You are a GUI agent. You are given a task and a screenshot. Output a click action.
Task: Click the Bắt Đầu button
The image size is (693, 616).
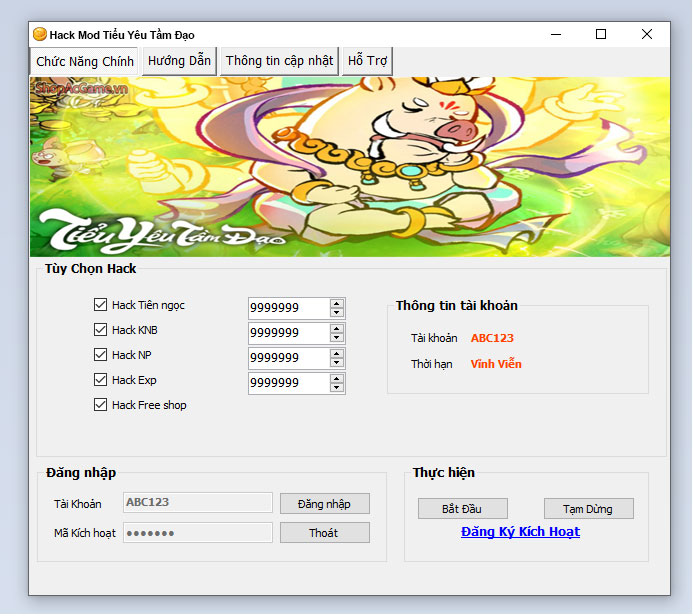pyautogui.click(x=463, y=509)
